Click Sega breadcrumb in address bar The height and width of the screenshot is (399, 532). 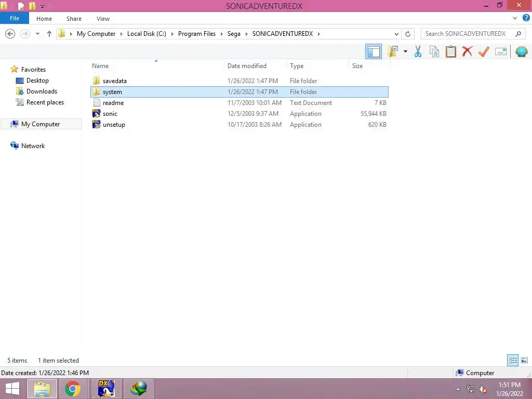pos(234,34)
